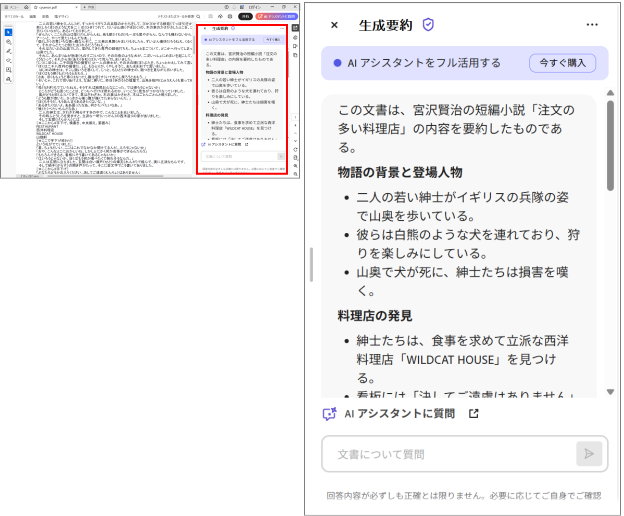Viewport: 624px width, 516px height.
Task: Click the text or tool search box
Action: pos(179,17)
